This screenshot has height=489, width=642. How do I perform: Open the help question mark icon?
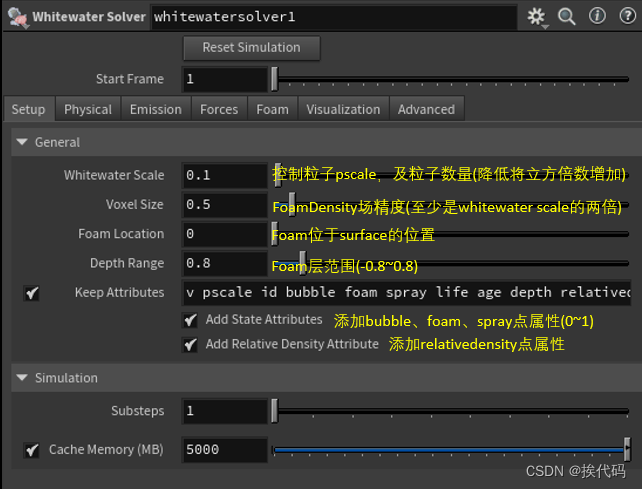[627, 16]
